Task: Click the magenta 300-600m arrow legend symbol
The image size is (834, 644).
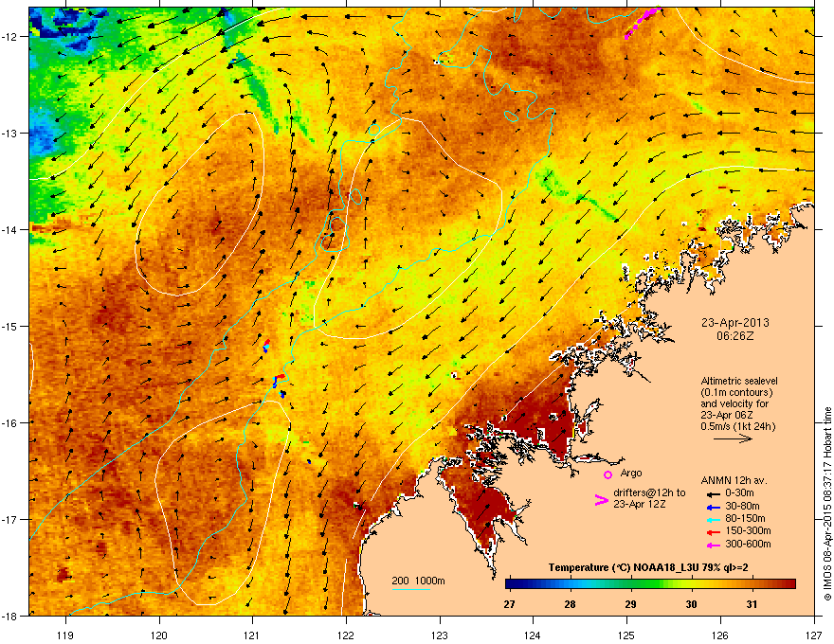Action: click(x=713, y=545)
